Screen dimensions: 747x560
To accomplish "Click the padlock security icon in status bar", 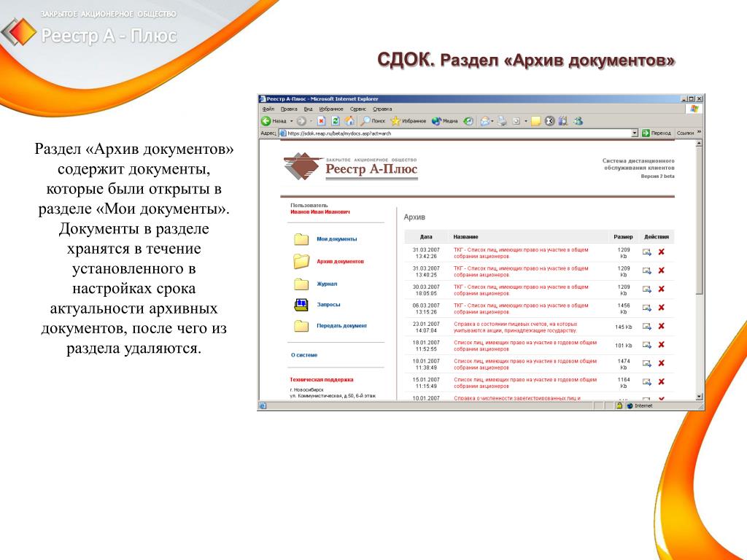I will (619, 405).
